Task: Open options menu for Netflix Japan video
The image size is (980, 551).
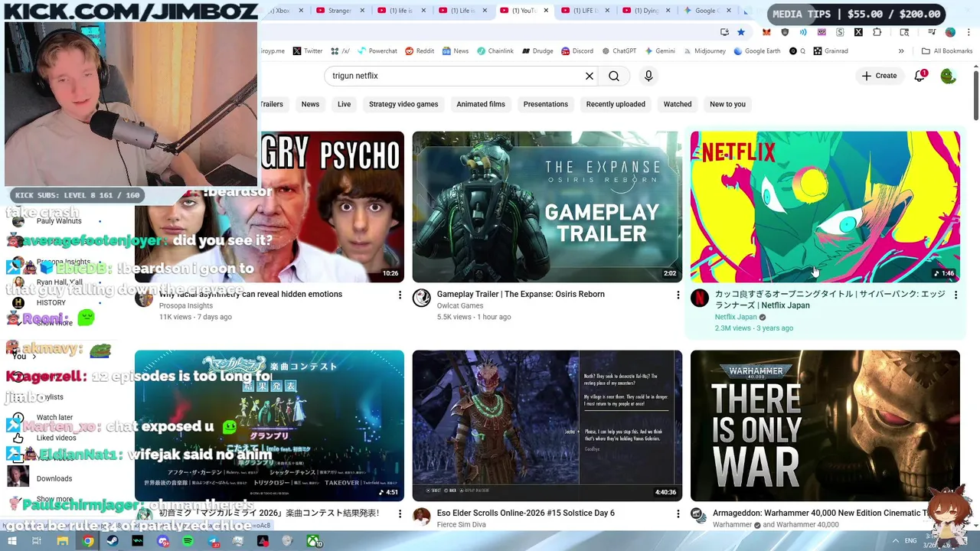Action: (955, 295)
